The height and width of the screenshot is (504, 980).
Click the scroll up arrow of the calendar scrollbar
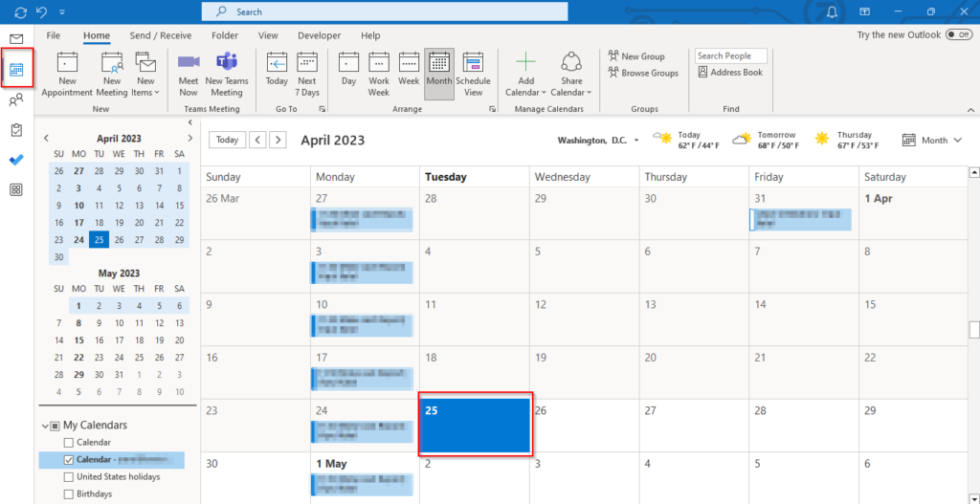[973, 172]
